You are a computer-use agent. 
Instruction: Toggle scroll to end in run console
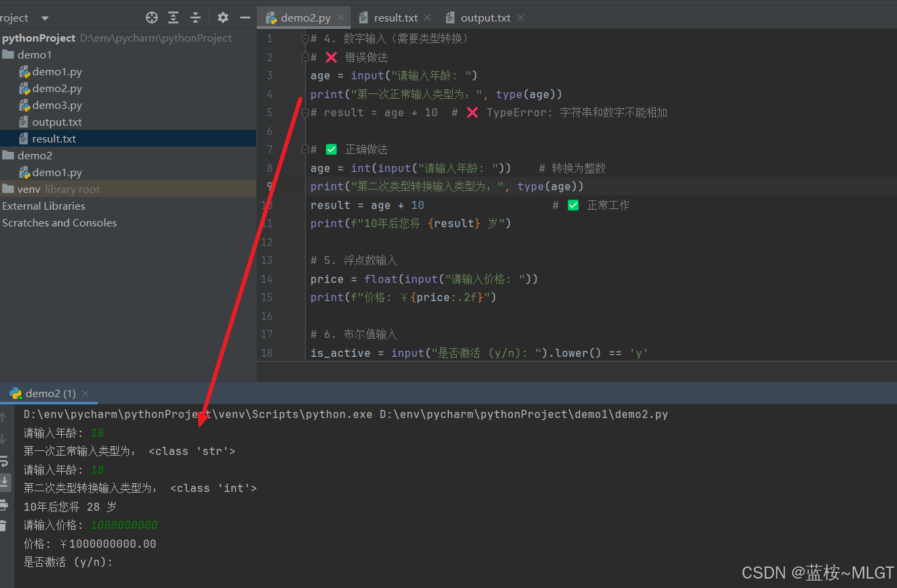pyautogui.click(x=4, y=482)
